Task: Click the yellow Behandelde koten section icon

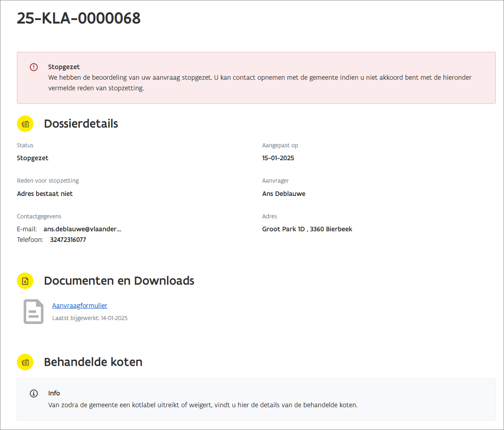Action: (x=25, y=362)
